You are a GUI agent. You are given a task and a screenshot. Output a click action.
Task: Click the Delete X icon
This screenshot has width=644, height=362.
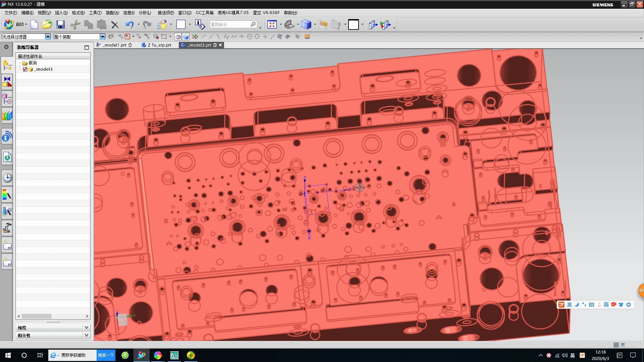point(115,24)
